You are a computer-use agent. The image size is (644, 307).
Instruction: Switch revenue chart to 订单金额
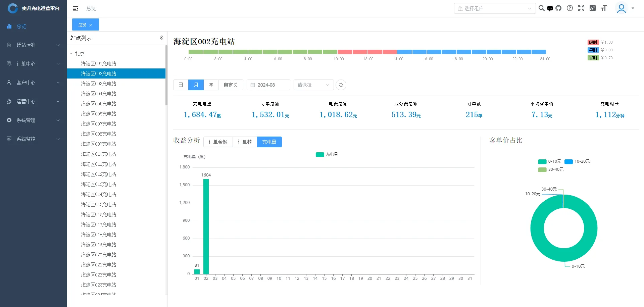point(218,142)
